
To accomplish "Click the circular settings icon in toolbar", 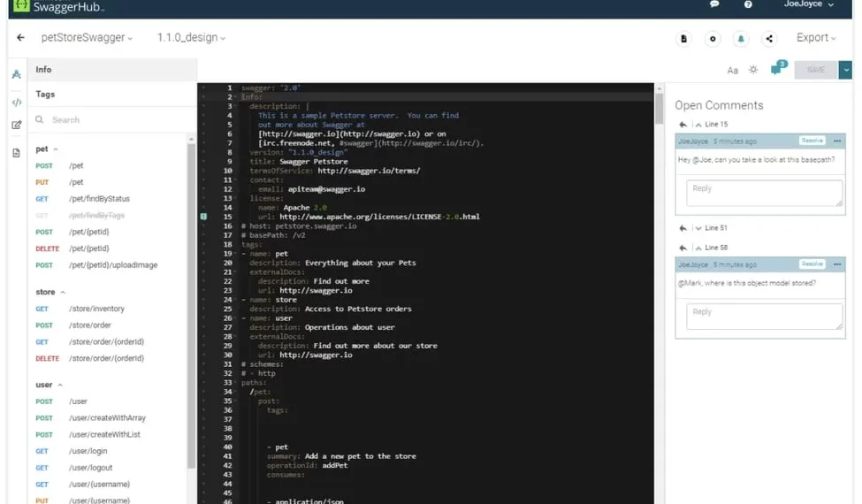I will (713, 39).
